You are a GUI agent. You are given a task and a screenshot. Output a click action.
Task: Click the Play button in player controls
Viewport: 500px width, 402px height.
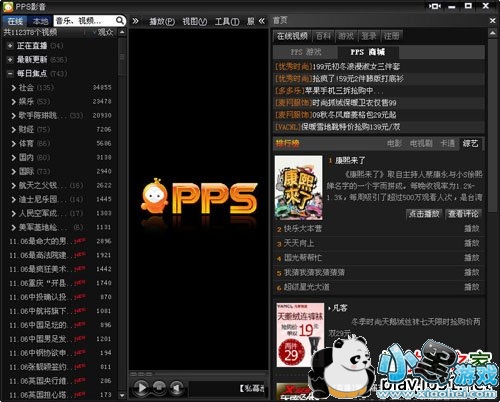(x=141, y=387)
